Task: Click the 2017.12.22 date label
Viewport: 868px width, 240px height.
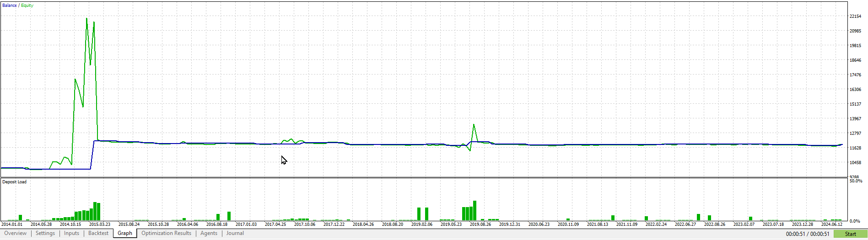Action: pyautogui.click(x=334, y=224)
